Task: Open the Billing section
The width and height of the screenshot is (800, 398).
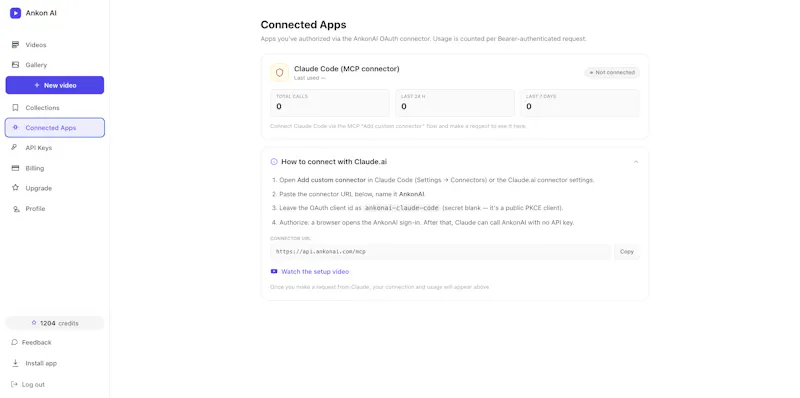Action: click(55, 168)
